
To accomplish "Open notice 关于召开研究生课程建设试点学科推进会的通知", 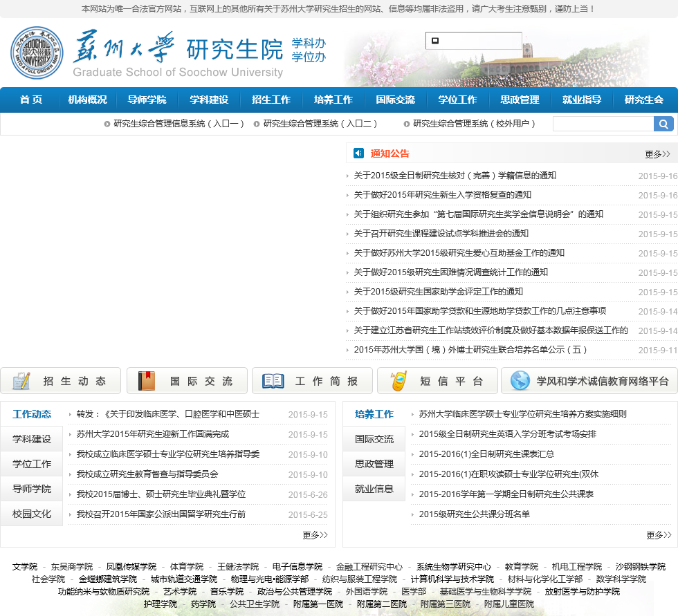I will point(441,234).
